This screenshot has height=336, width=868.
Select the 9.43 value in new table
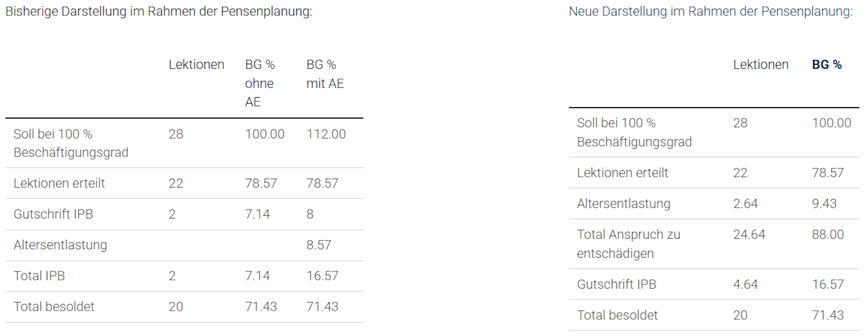click(x=824, y=203)
